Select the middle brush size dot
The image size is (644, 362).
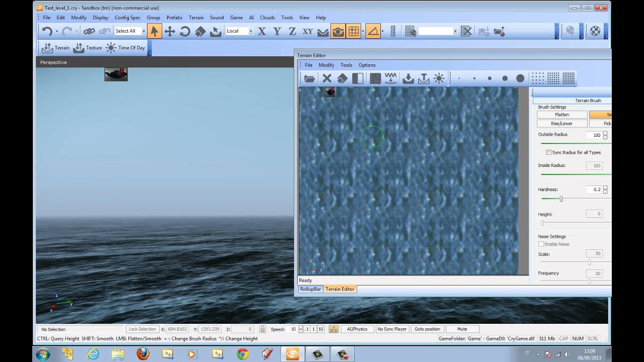490,78
